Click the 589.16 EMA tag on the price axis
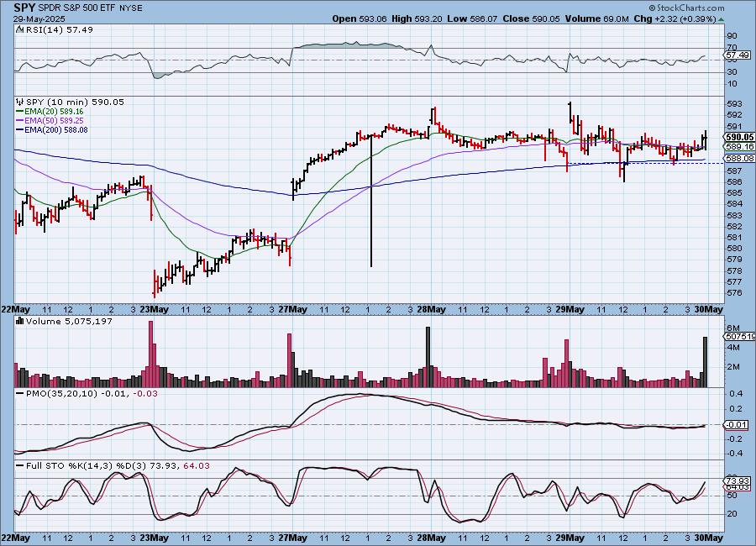Image resolution: width=756 pixels, height=546 pixels. coord(739,146)
